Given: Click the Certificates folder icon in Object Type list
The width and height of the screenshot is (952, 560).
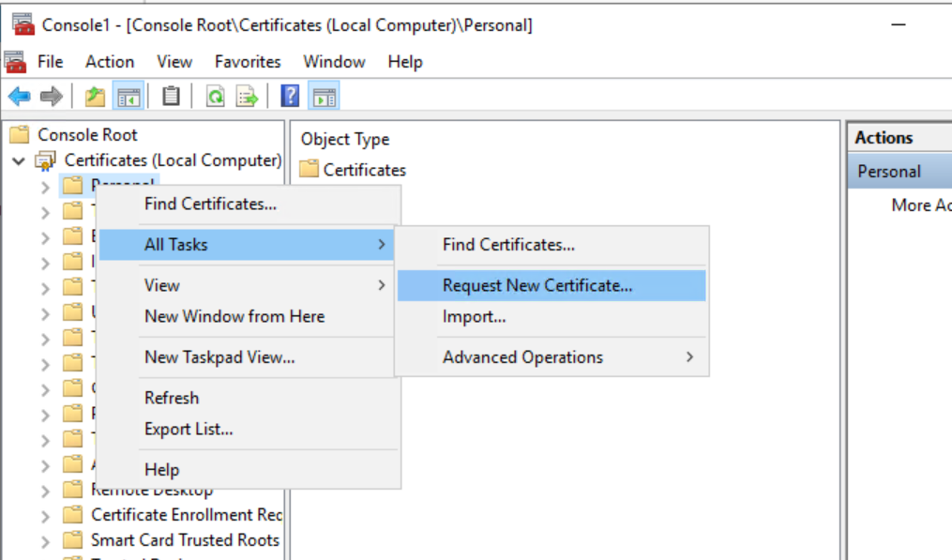Looking at the screenshot, I should pos(309,169).
